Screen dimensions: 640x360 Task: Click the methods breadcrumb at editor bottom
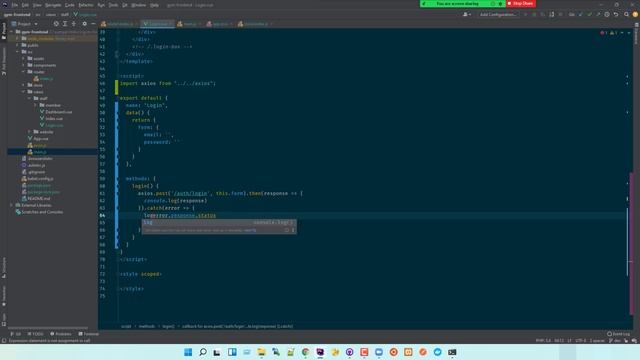147,326
